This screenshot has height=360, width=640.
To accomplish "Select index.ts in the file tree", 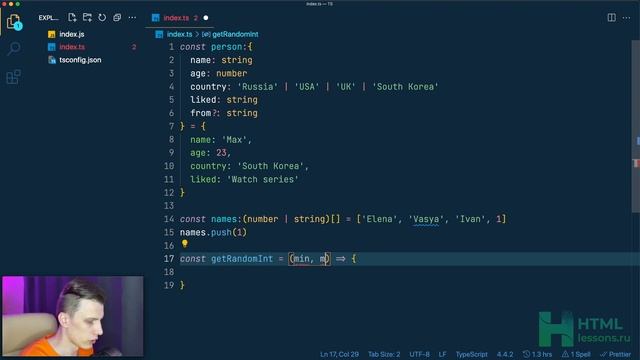I will pyautogui.click(x=72, y=47).
